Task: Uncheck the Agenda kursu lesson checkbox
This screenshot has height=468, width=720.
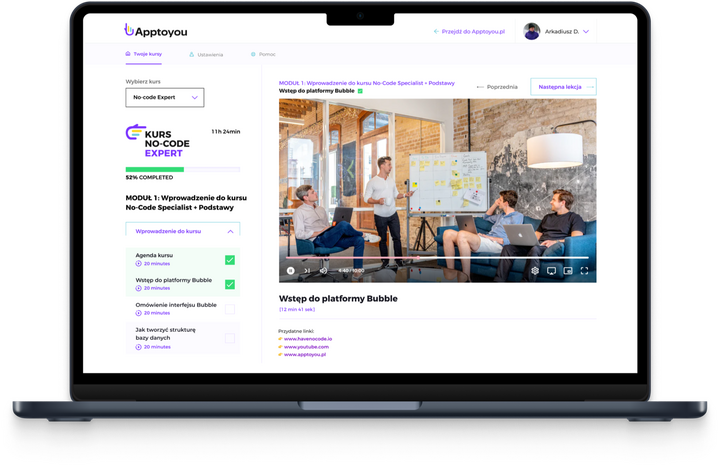Action: 230,260
